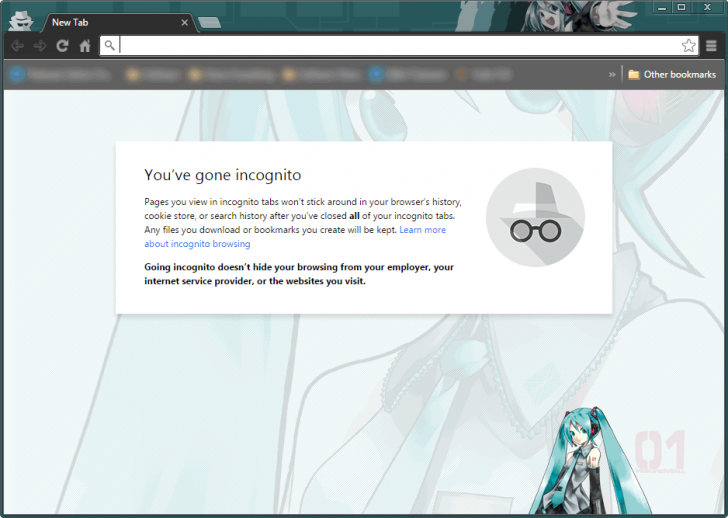Click the You've gone incognito heading
Viewport: 728px width, 518px height.
223,175
